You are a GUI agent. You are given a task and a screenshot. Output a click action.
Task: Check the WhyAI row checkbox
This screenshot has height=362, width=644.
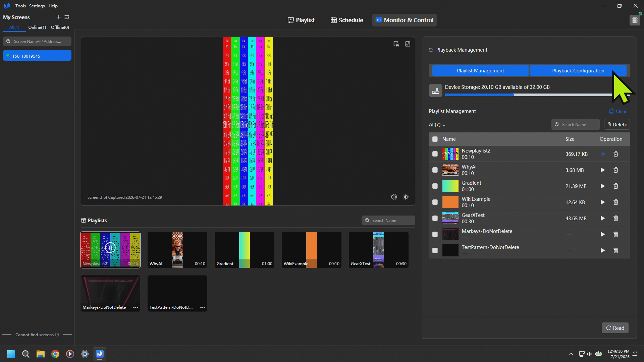435,170
